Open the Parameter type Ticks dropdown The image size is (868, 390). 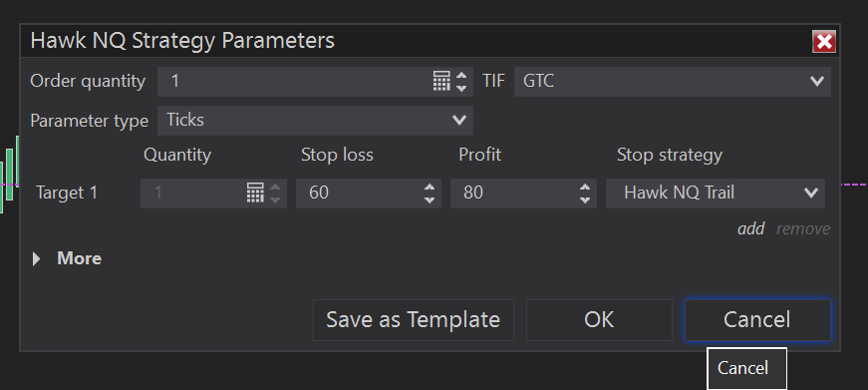click(x=315, y=121)
